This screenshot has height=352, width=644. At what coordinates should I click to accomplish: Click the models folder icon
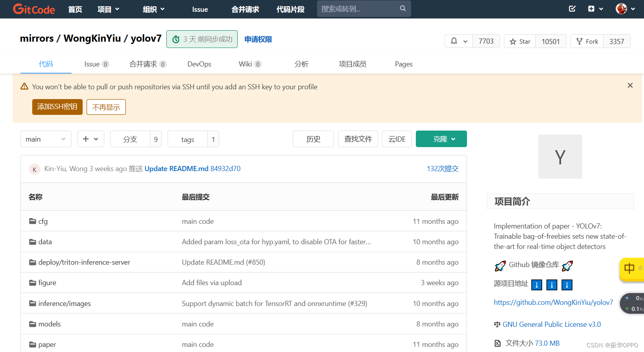(x=33, y=324)
